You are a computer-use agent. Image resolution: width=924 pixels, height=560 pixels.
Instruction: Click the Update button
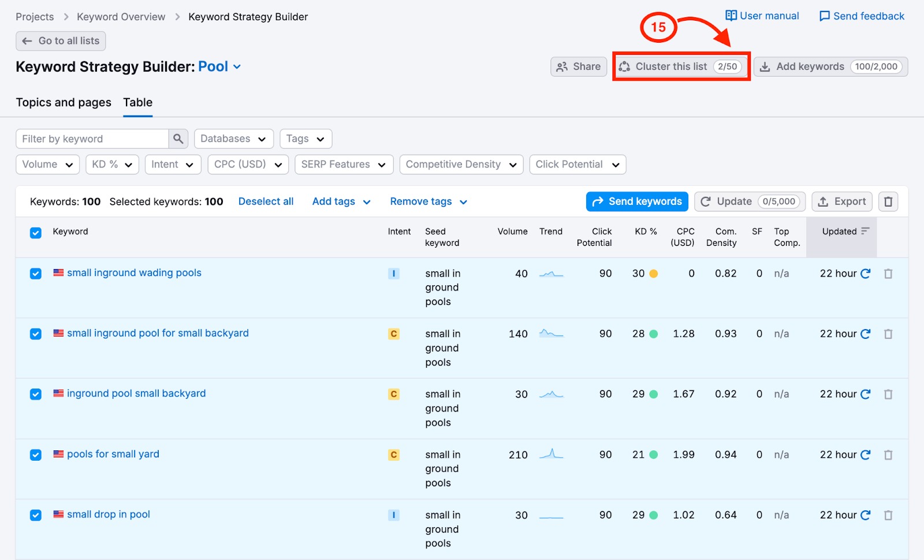click(x=750, y=201)
